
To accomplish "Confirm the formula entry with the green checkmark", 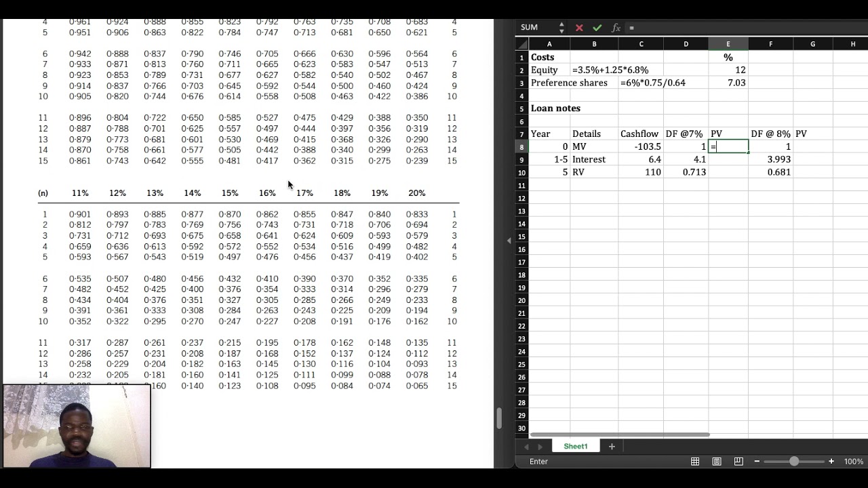I will [x=597, y=28].
